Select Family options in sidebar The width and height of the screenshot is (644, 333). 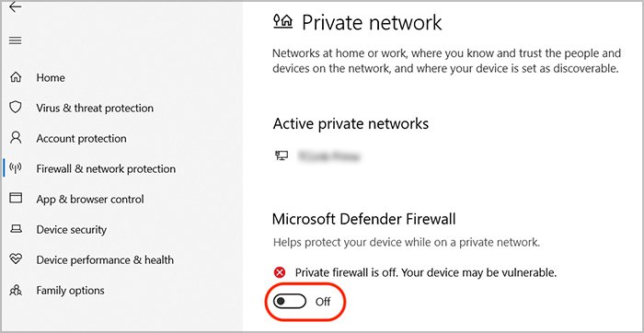(70, 291)
